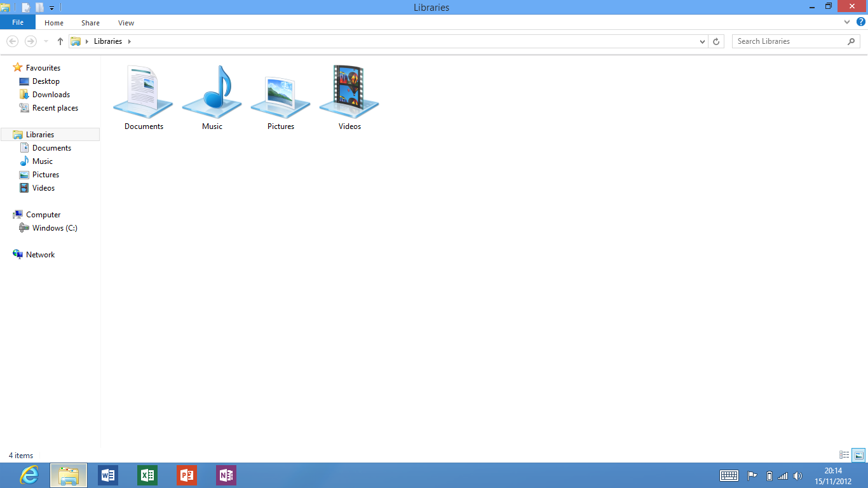Select Favourites in the navigation pane
Screen dimensions: 868x488
[x=43, y=68]
